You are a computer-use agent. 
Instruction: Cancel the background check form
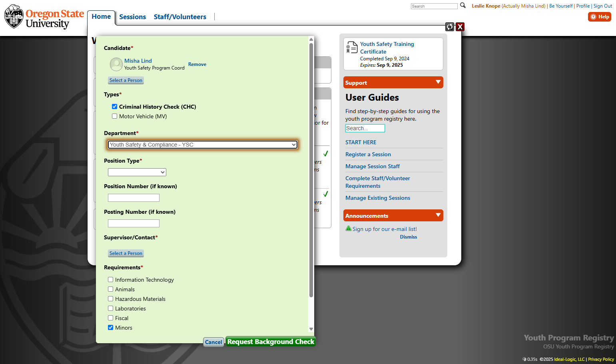pyautogui.click(x=213, y=342)
